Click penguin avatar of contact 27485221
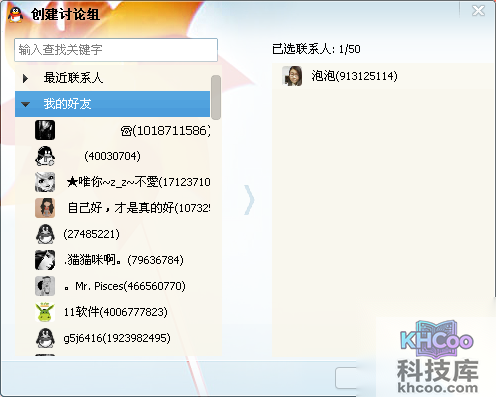The image size is (496, 397). (45, 234)
